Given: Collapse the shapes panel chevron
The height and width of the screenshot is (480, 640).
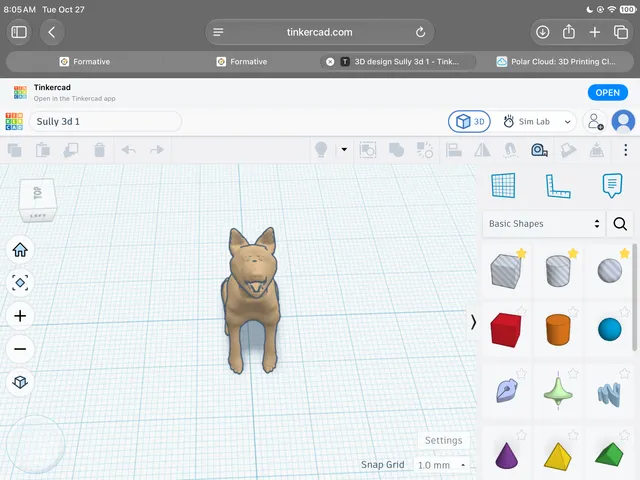Looking at the screenshot, I should click(x=473, y=322).
